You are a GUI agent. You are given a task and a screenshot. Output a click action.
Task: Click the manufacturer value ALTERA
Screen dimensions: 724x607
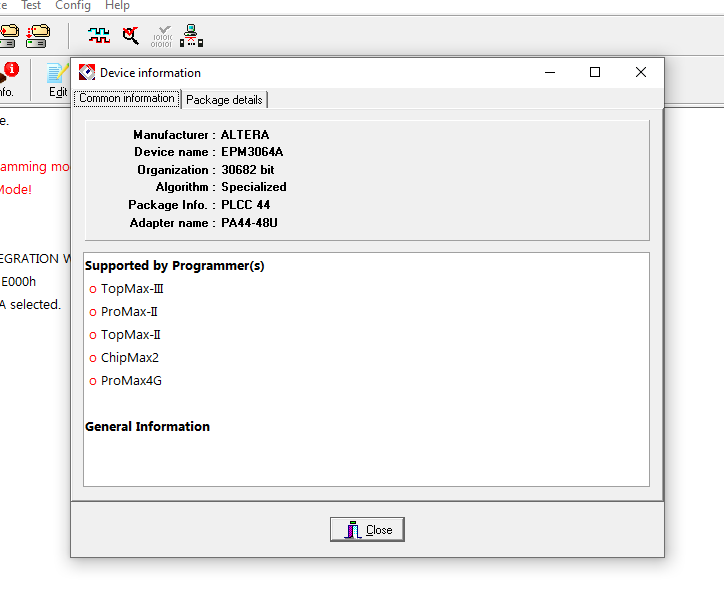pyautogui.click(x=245, y=135)
